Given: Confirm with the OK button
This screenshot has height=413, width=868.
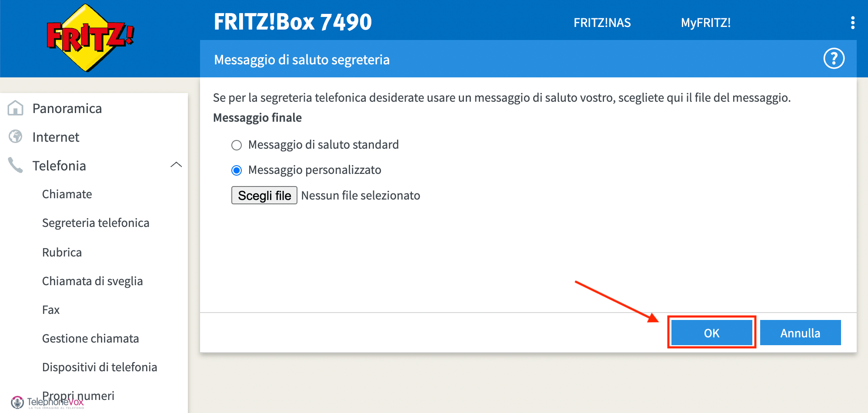Looking at the screenshot, I should (711, 333).
